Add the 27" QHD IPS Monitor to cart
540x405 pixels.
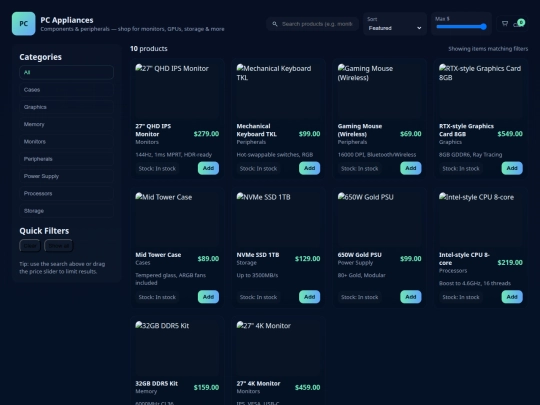(x=208, y=168)
